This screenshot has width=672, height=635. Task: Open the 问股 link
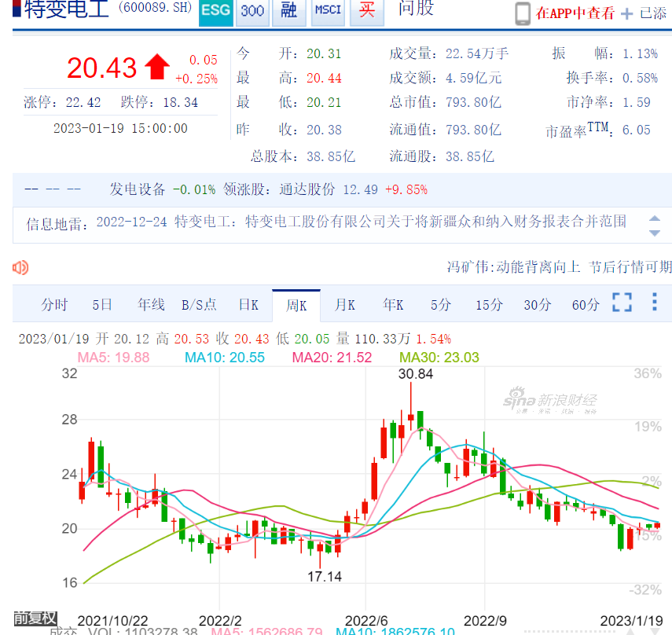pos(416,10)
